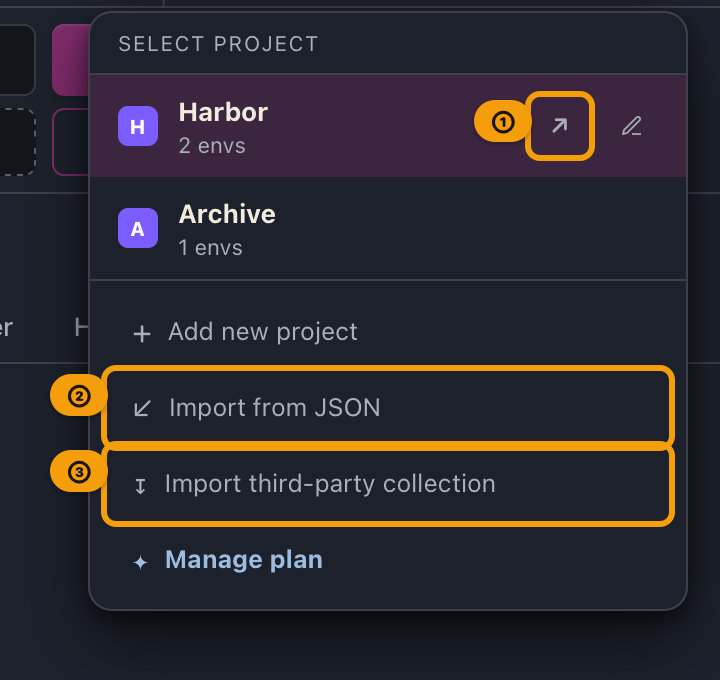The height and width of the screenshot is (680, 720).
Task: Choose Add new project
Action: [x=388, y=332]
